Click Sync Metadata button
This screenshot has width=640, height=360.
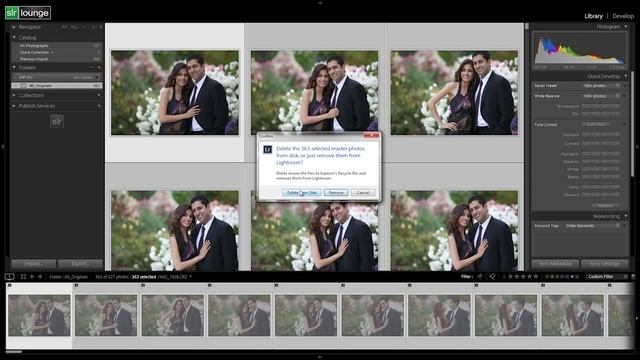[x=555, y=264]
